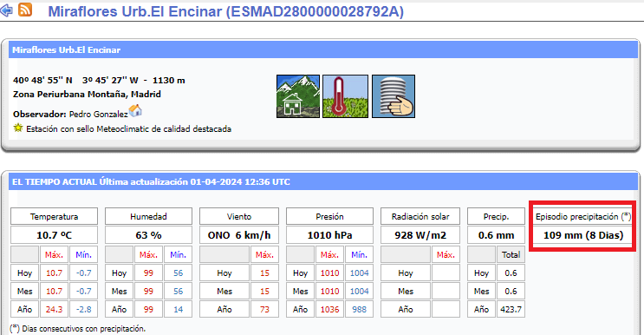Screen dimensions: 644x335
Task: Click solar radiation value 928 W/m2
Action: [420, 235]
